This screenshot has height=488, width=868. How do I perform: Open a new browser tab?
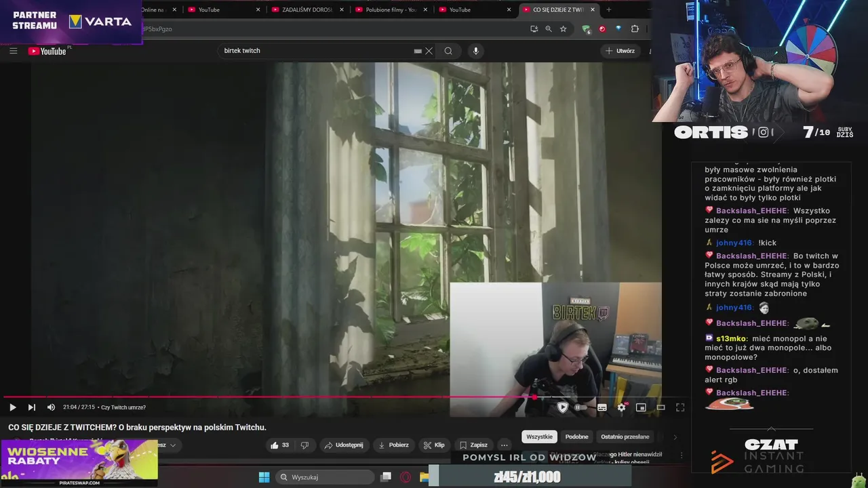tap(608, 9)
